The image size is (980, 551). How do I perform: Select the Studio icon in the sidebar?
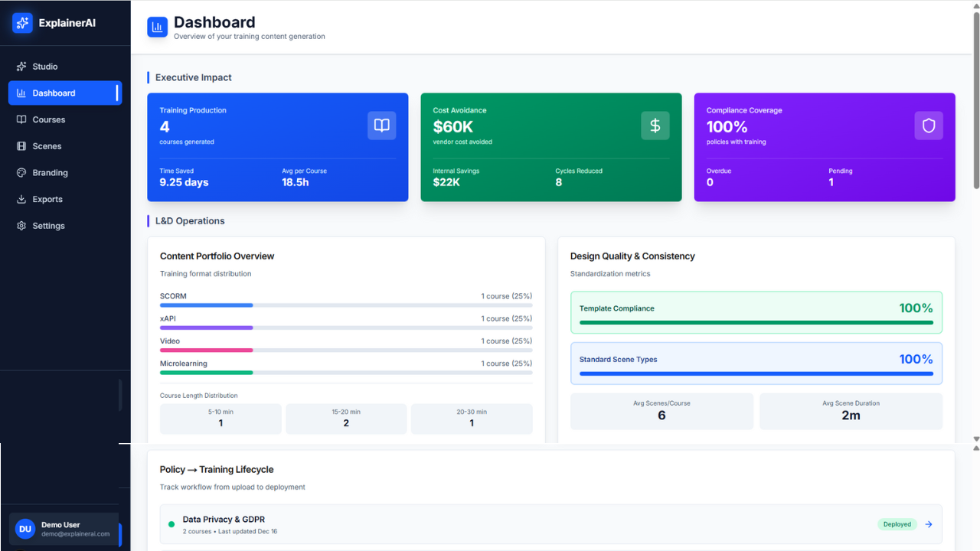pyautogui.click(x=23, y=67)
